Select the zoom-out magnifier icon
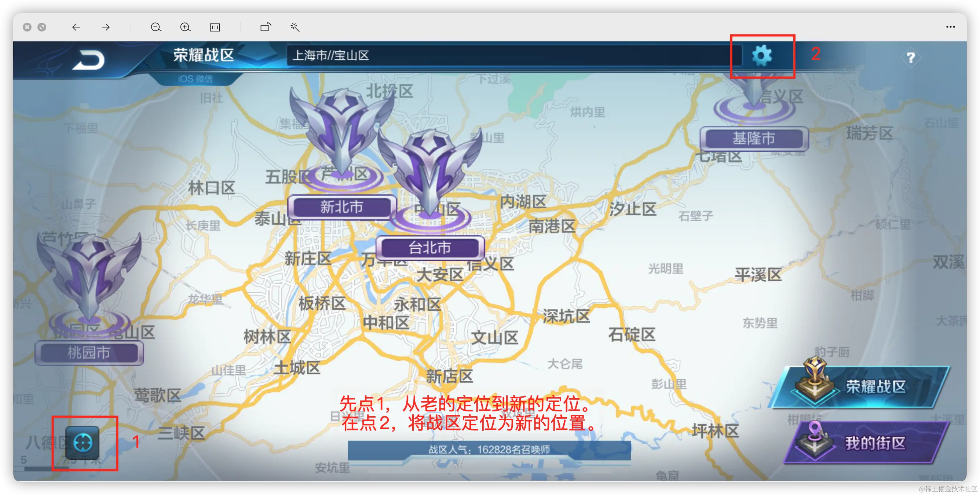 [x=156, y=27]
